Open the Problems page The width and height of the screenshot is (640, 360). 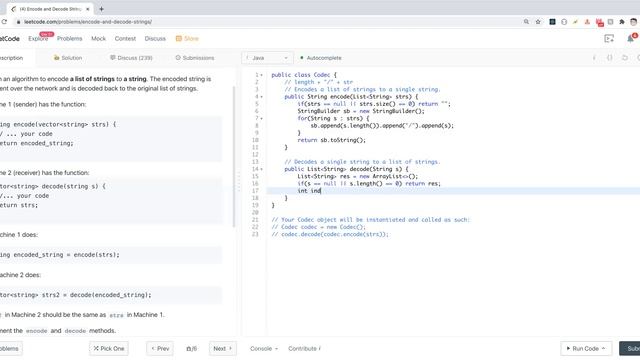69,39
